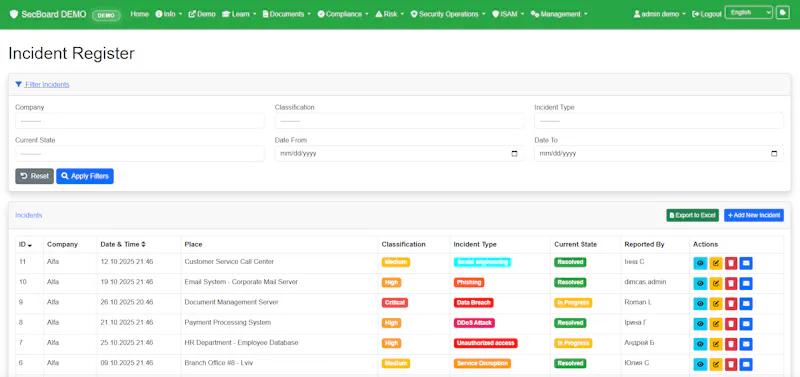This screenshot has width=800, height=377.
Task: Edit incident 10 Email System row
Action: (x=716, y=284)
